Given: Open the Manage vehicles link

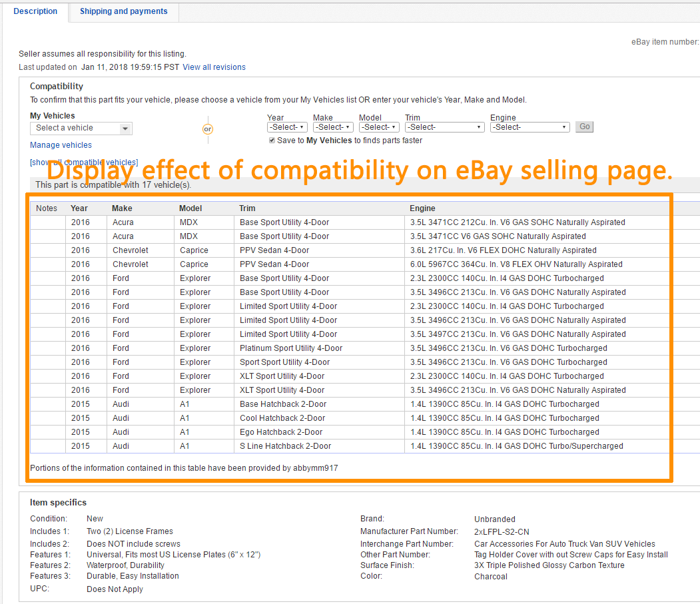Looking at the screenshot, I should 61,145.
